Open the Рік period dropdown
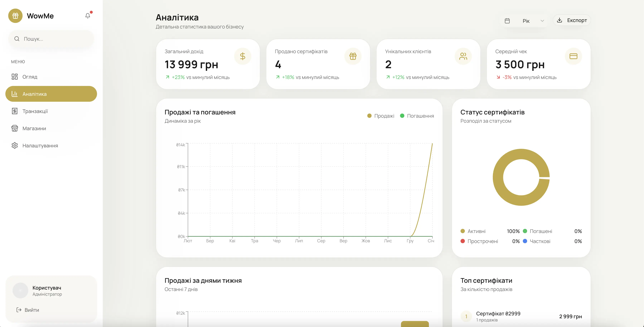 pos(526,21)
